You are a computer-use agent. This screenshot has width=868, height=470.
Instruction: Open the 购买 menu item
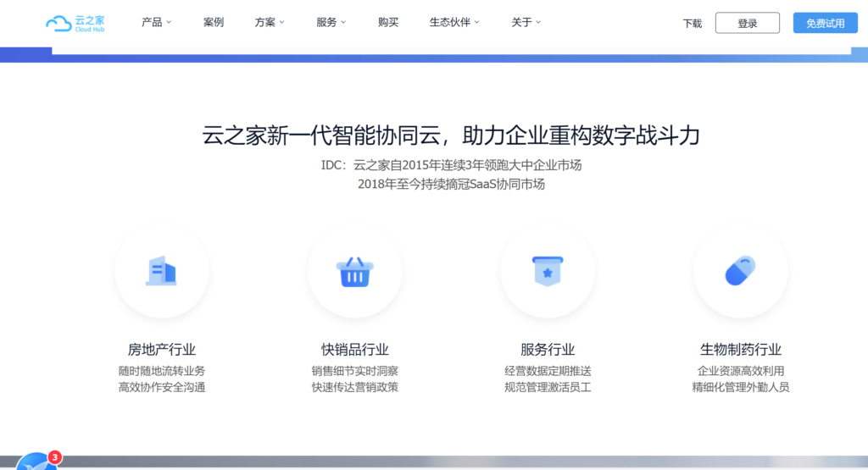pyautogui.click(x=388, y=22)
